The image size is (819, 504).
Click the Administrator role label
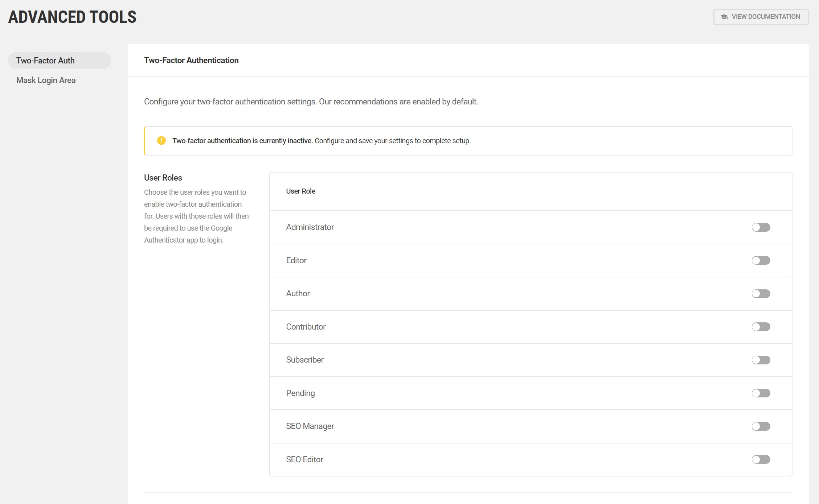click(x=310, y=227)
